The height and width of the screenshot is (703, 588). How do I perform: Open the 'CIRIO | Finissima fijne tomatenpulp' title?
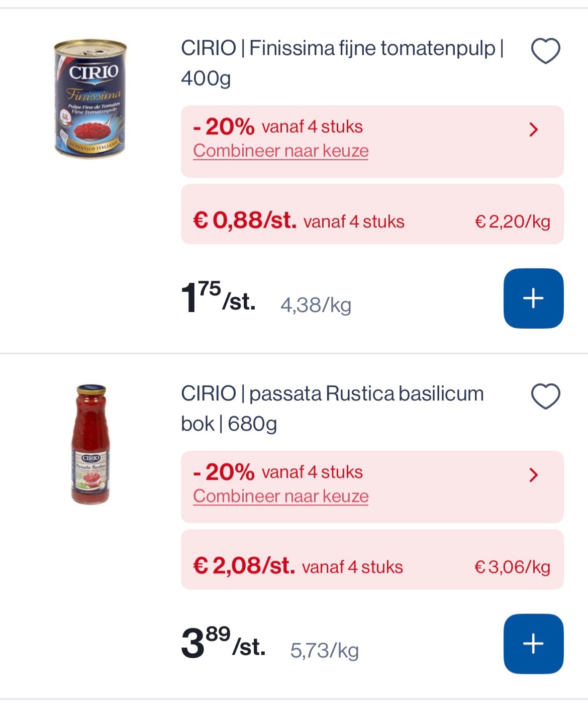click(342, 63)
